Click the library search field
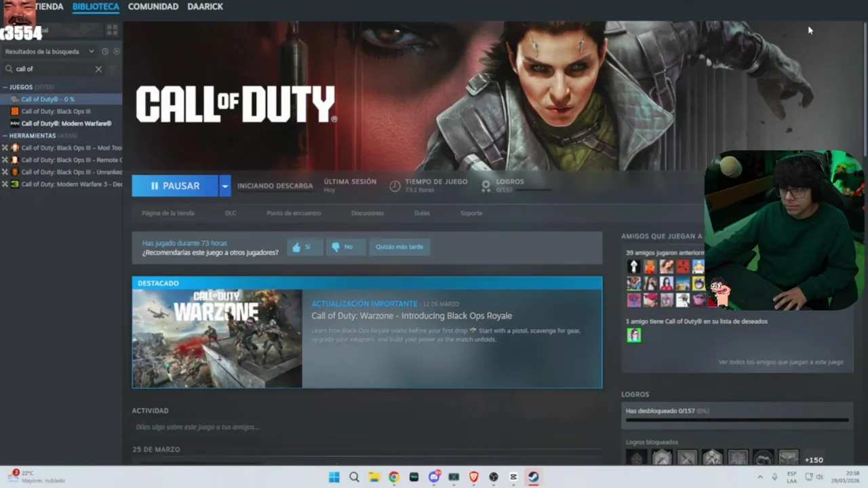The image size is (868, 488). 54,69
